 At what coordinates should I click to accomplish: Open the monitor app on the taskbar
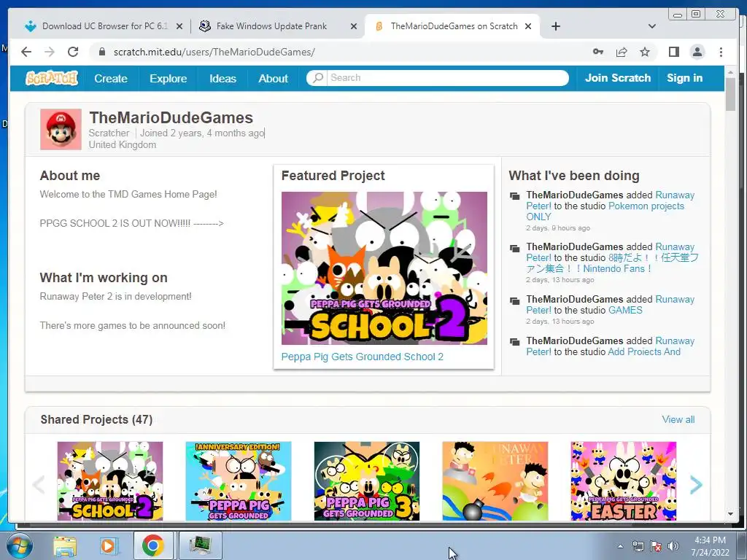tap(200, 545)
